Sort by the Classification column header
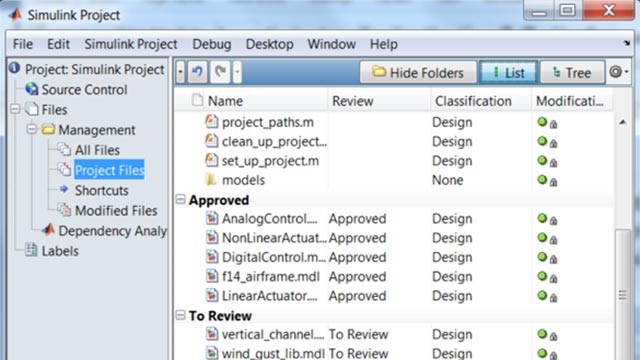This screenshot has height=360, width=640. pyautogui.click(x=473, y=101)
